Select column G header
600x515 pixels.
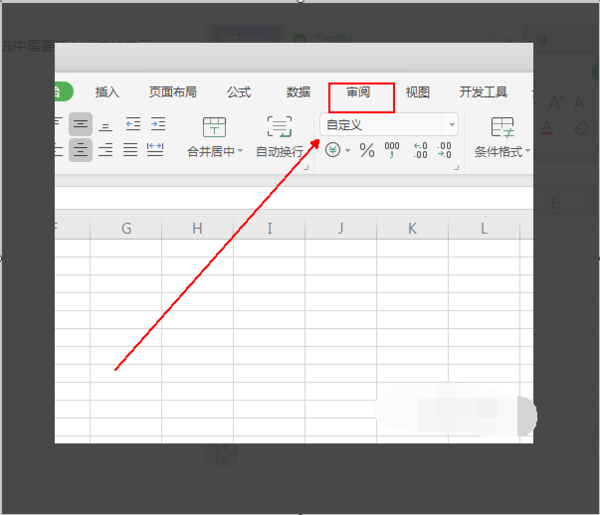coord(126,228)
